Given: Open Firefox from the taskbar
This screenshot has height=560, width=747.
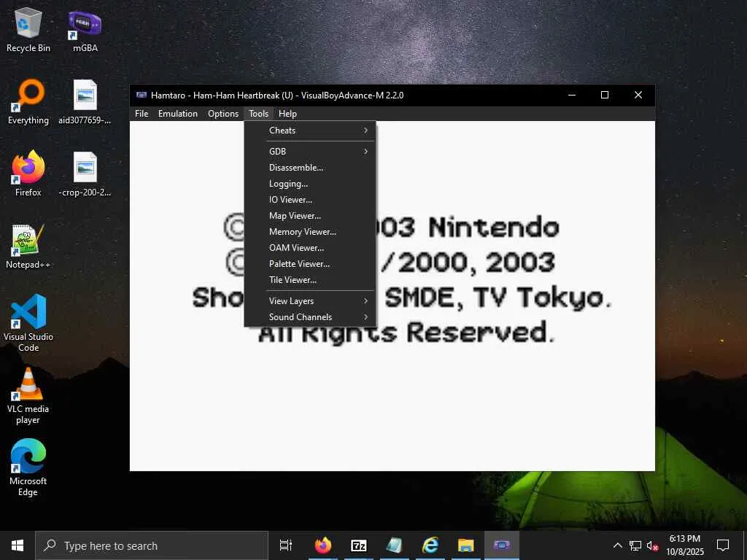Looking at the screenshot, I should pyautogui.click(x=323, y=545).
